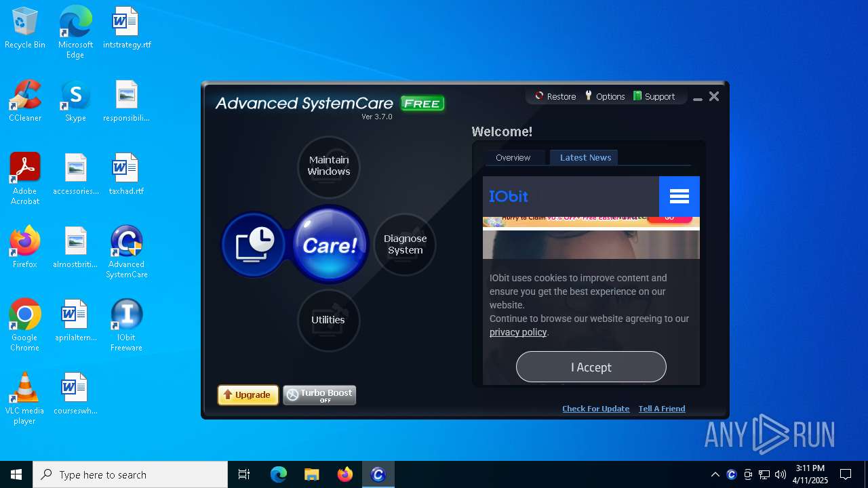Select the almostbriti... image file icon

76,248
